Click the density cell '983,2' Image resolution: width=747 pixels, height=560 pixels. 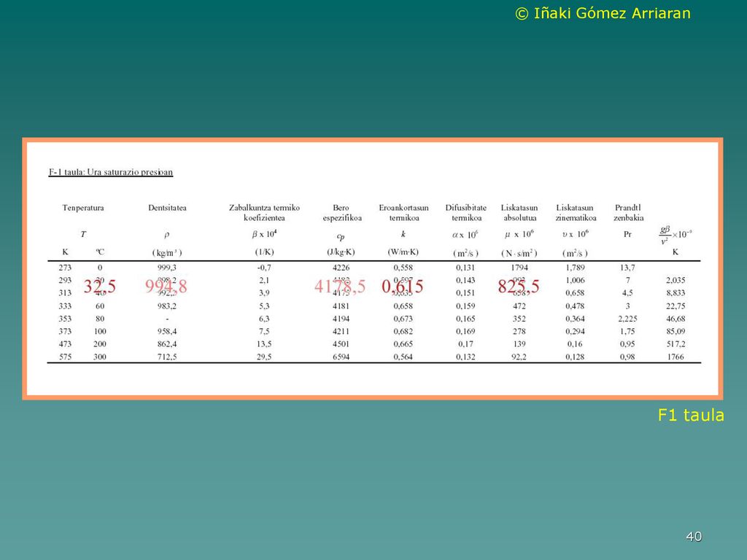(x=167, y=306)
